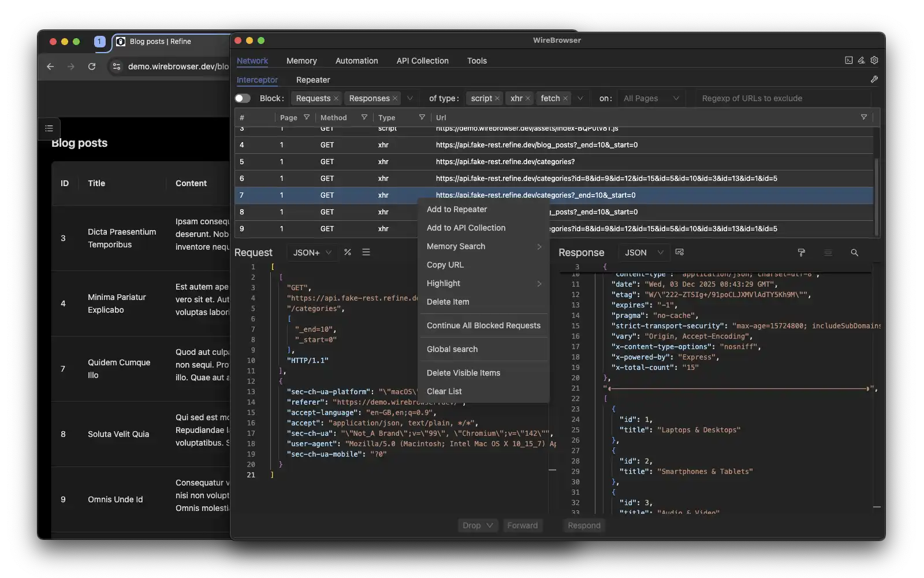Open the All Pages dropdown
This screenshot has height=578, width=924.
pos(651,98)
